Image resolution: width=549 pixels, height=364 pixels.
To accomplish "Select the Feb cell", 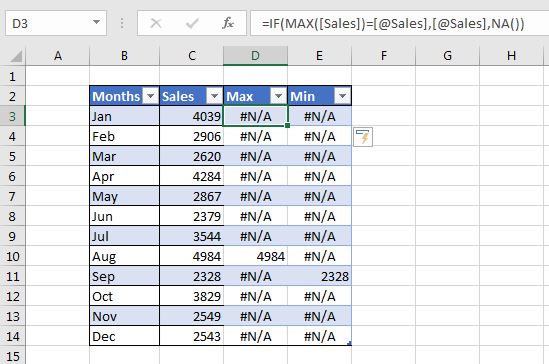I will (x=124, y=136).
